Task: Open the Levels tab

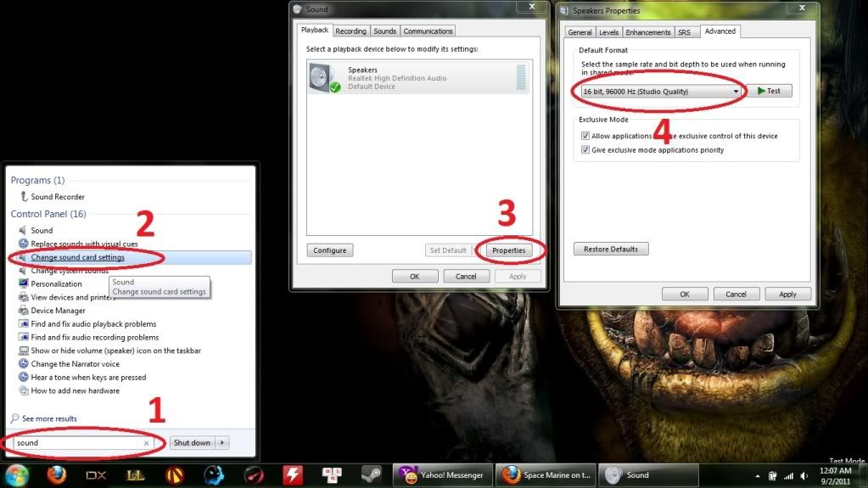Action: coord(608,32)
